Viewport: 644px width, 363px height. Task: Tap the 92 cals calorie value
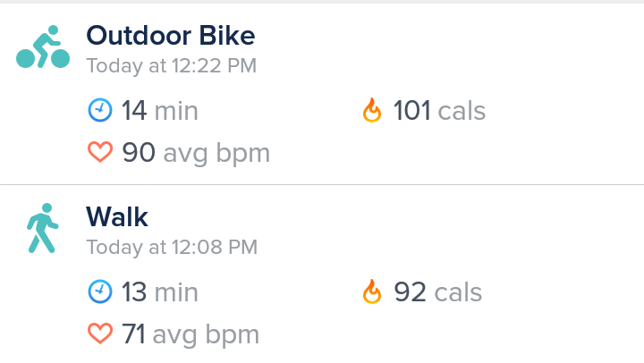click(437, 291)
